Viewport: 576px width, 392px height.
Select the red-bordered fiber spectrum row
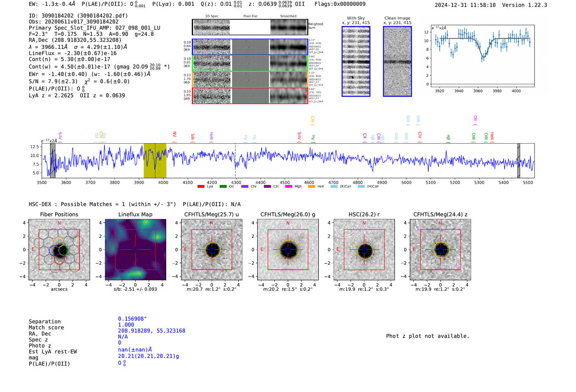pos(250,95)
